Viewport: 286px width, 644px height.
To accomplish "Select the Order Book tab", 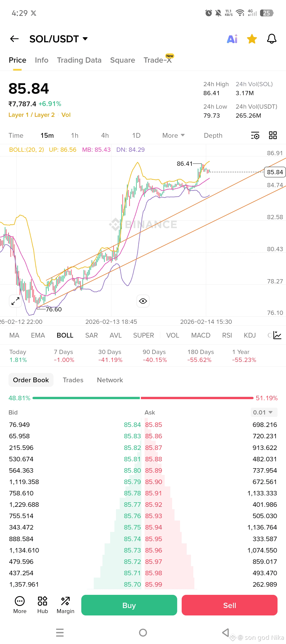I will 31,380.
